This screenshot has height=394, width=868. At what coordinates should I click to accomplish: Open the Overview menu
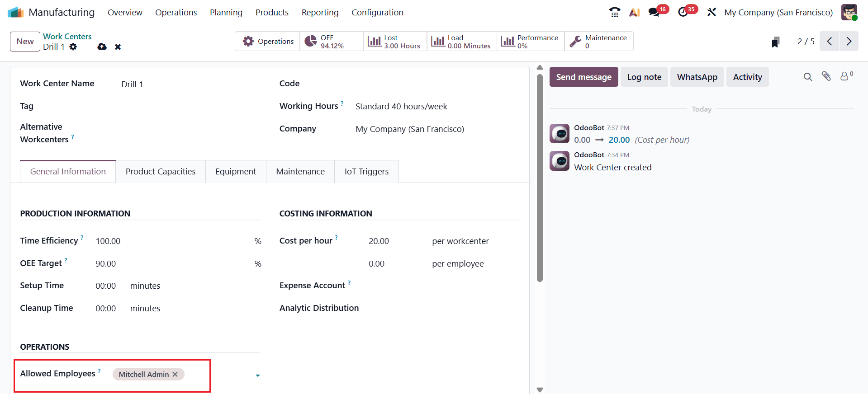pos(125,12)
